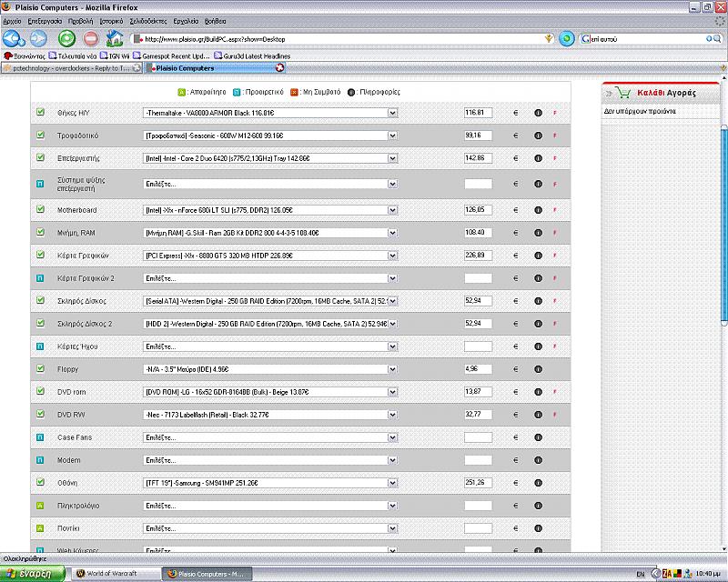The height and width of the screenshot is (582, 728).
Task: Toggle the Floppy green checkbox
Action: point(40,368)
